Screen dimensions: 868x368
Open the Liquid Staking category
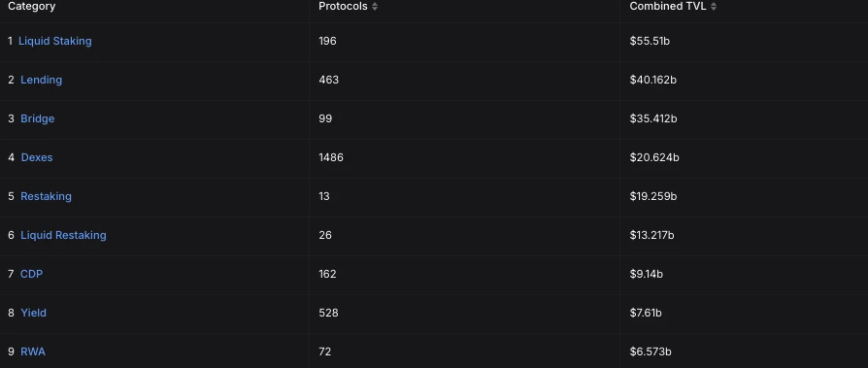point(54,41)
